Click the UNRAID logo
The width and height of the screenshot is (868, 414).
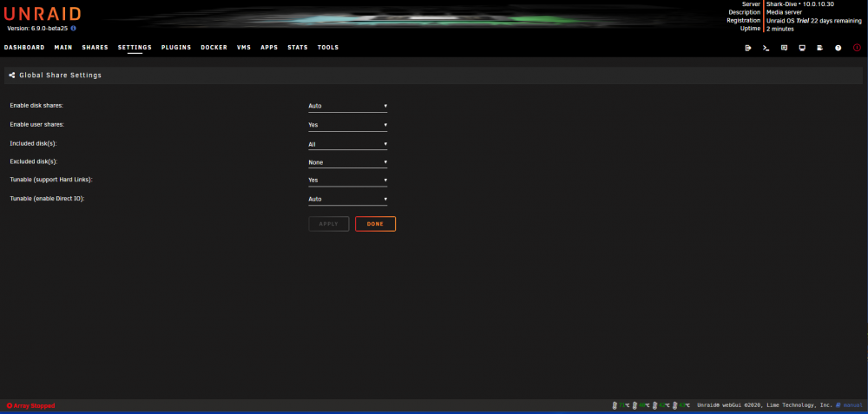[43, 14]
